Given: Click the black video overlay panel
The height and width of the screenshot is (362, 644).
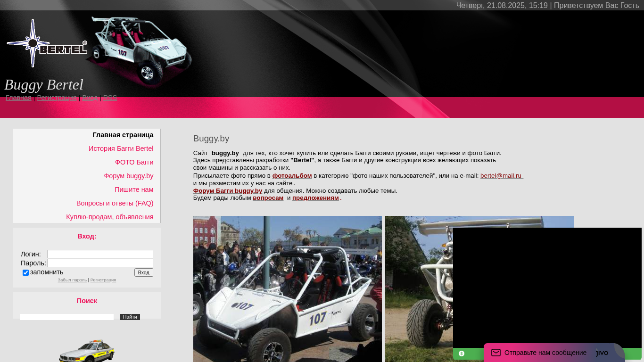Looking at the screenshot, I should click(x=547, y=288).
